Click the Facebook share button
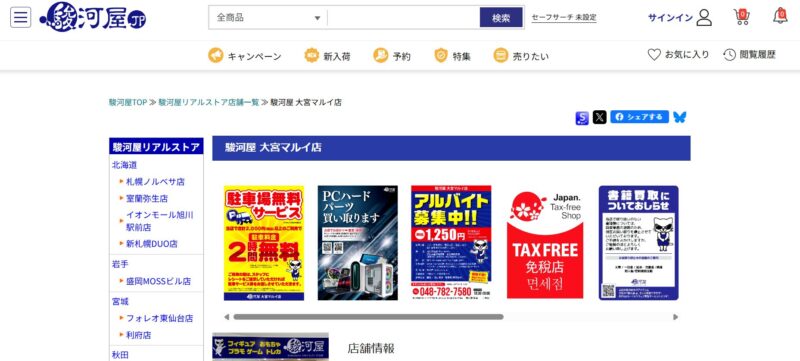Image resolution: width=800 pixels, height=361 pixels. point(639,117)
